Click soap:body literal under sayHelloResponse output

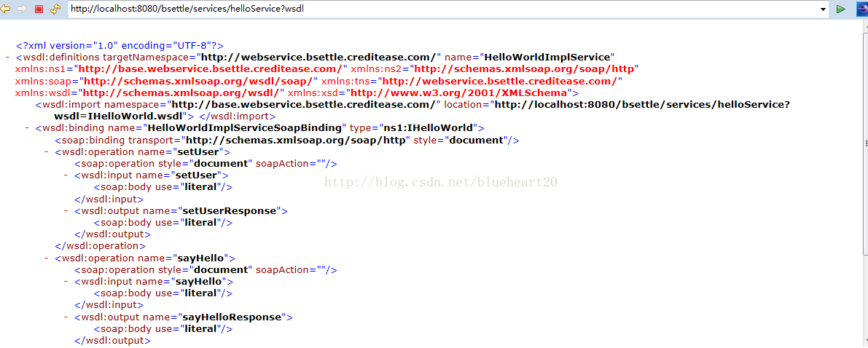[163, 329]
